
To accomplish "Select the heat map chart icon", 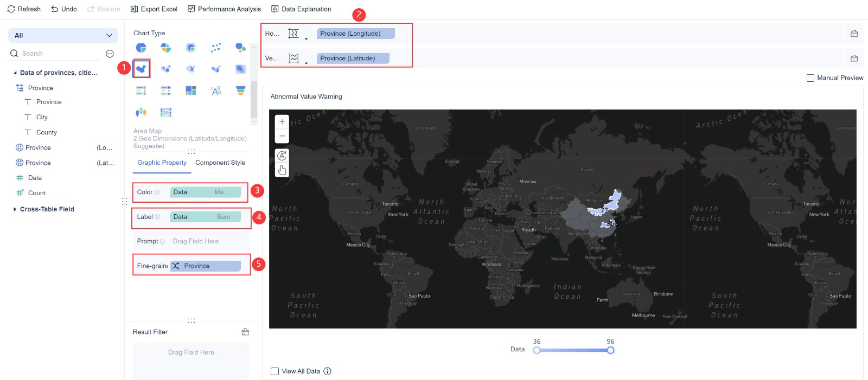I will 241,69.
